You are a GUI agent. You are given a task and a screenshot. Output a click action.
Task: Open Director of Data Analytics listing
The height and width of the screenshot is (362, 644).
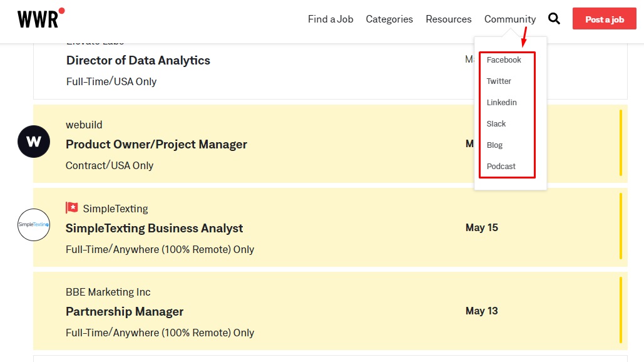pyautogui.click(x=138, y=60)
